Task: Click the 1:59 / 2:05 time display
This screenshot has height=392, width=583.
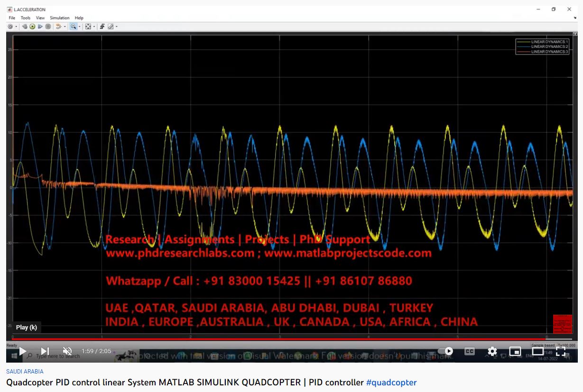Action: click(96, 351)
